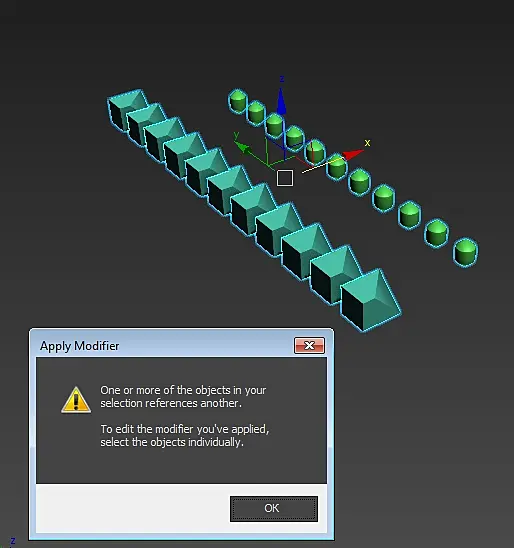
Task: Click the yellow X label on the gizmo
Action: click(367, 143)
